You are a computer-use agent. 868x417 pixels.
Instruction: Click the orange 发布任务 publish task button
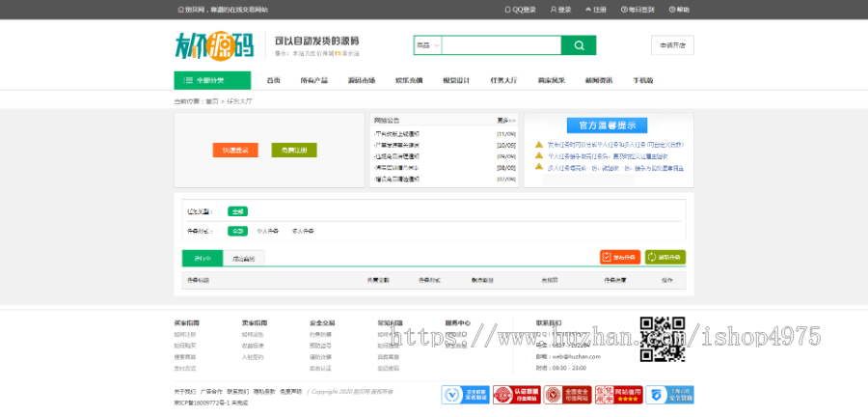(x=619, y=257)
